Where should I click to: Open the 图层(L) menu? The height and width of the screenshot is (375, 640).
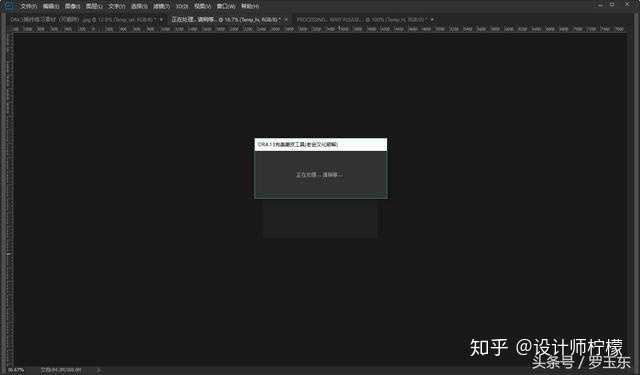click(94, 7)
